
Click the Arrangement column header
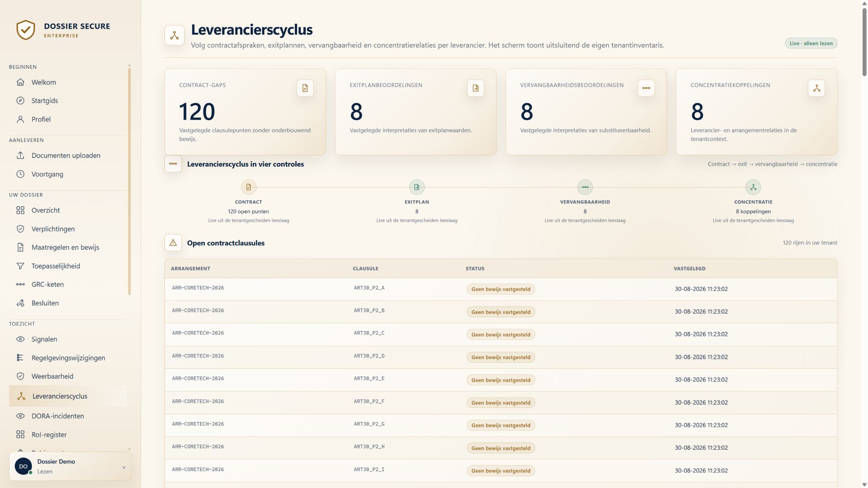(x=190, y=269)
